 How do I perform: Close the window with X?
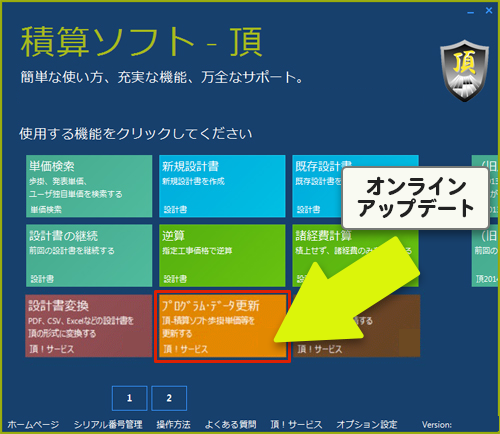489,11
